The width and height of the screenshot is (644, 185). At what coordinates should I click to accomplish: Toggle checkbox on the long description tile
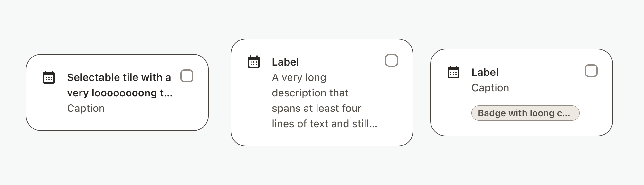coord(392,61)
